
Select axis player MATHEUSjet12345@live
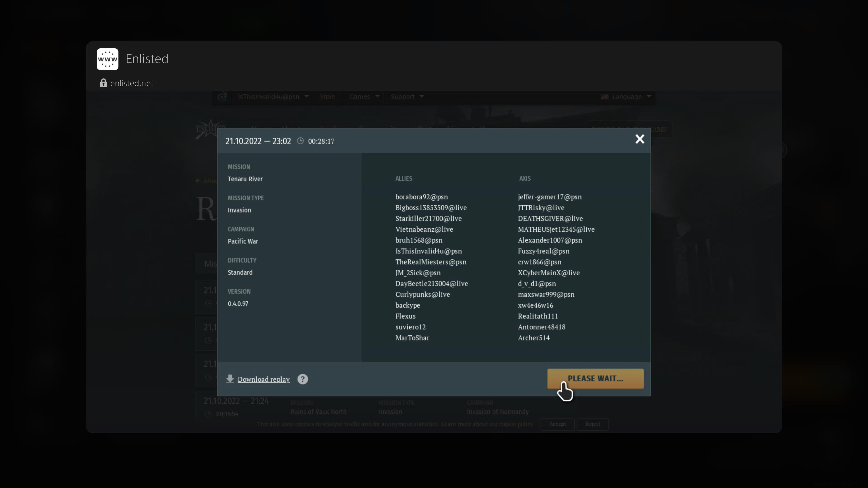click(x=556, y=229)
